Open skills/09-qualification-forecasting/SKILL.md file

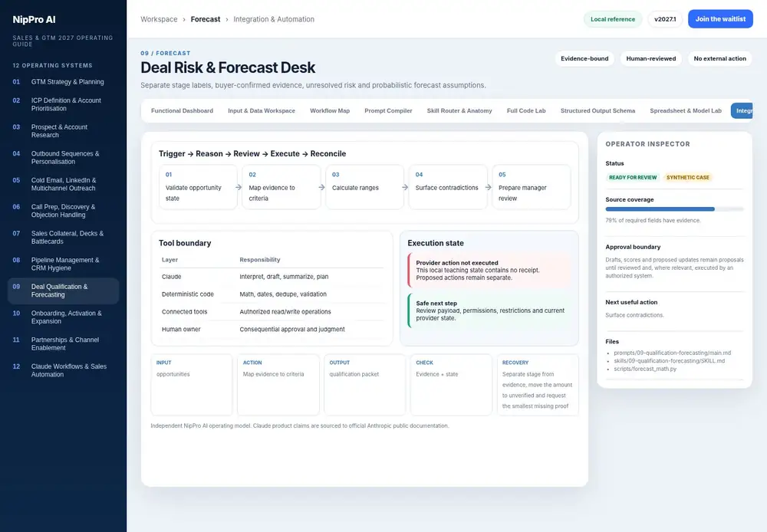[670, 361]
